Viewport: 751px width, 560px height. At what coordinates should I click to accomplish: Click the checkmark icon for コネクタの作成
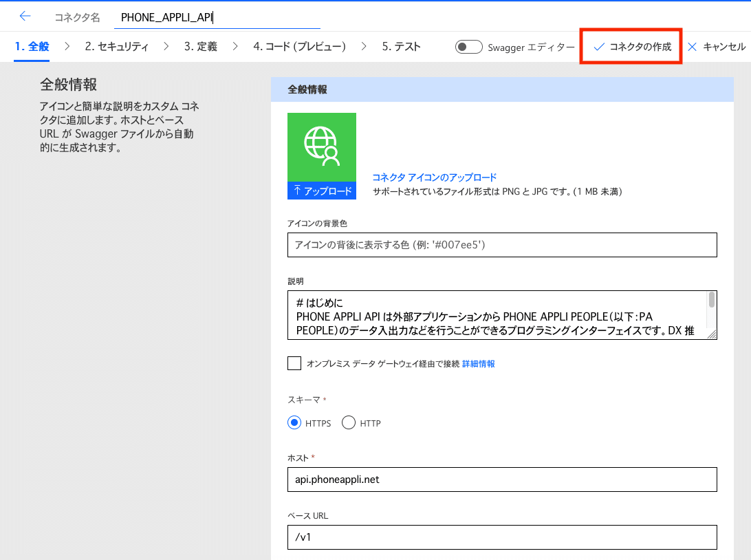[599, 47]
